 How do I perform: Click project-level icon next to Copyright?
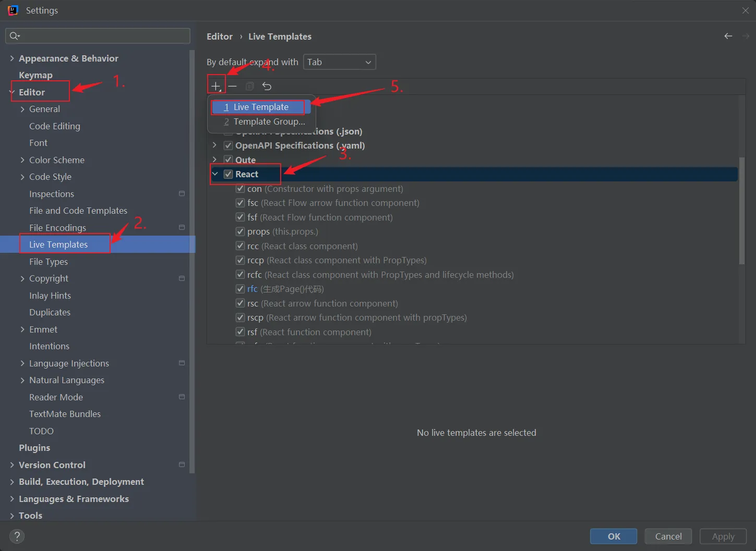(182, 278)
